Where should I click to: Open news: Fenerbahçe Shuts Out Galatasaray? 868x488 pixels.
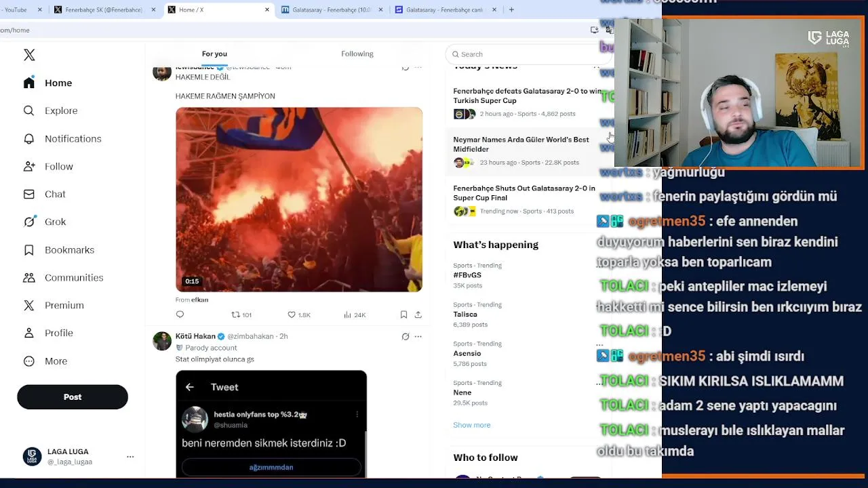pyautogui.click(x=528, y=200)
